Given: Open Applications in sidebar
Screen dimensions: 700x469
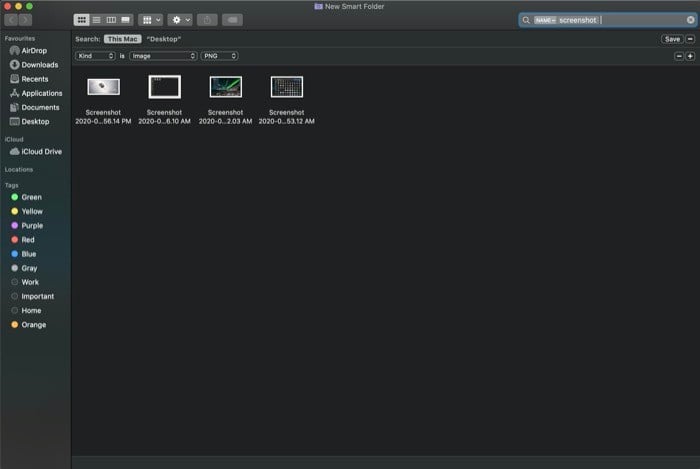Looking at the screenshot, I should pyautogui.click(x=35, y=93).
